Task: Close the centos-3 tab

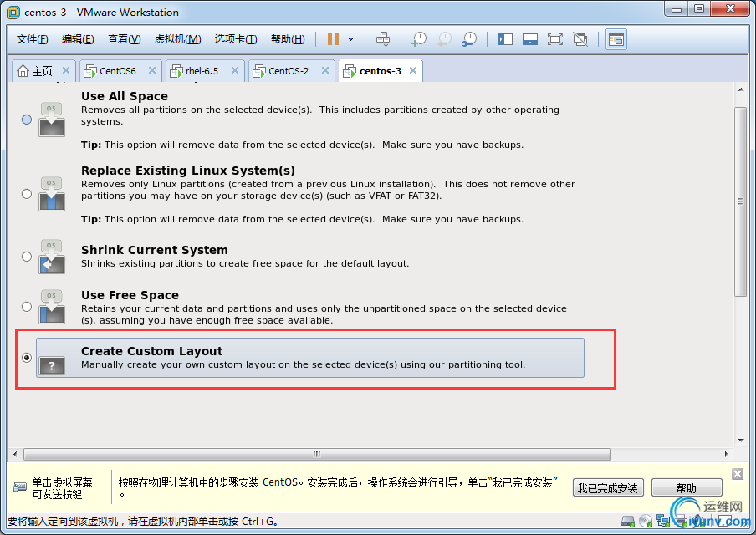Action: tap(413, 70)
